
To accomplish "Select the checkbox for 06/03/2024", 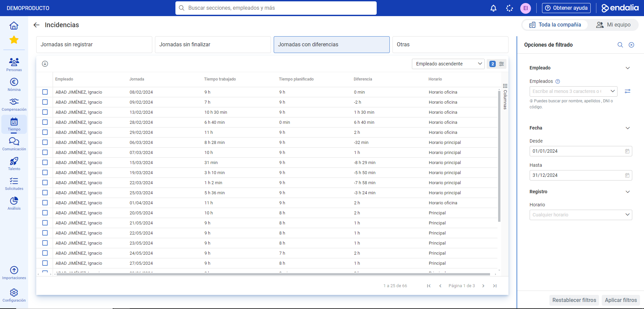I will click(45, 142).
